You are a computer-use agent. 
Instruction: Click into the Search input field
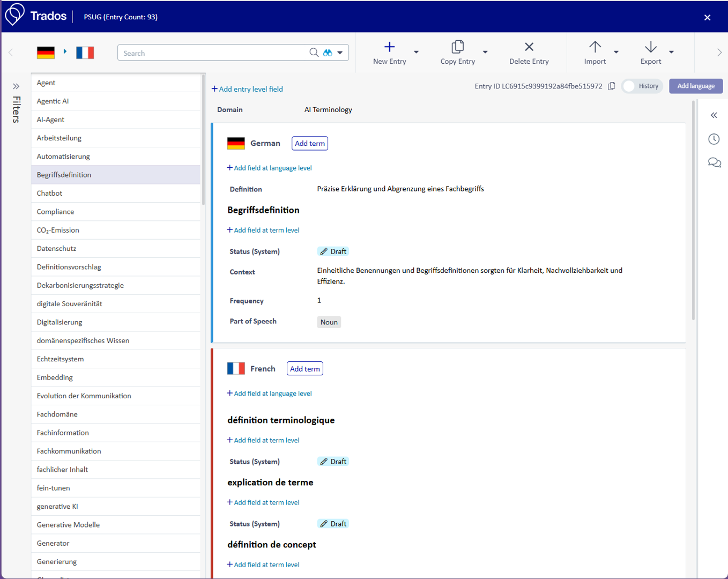212,53
